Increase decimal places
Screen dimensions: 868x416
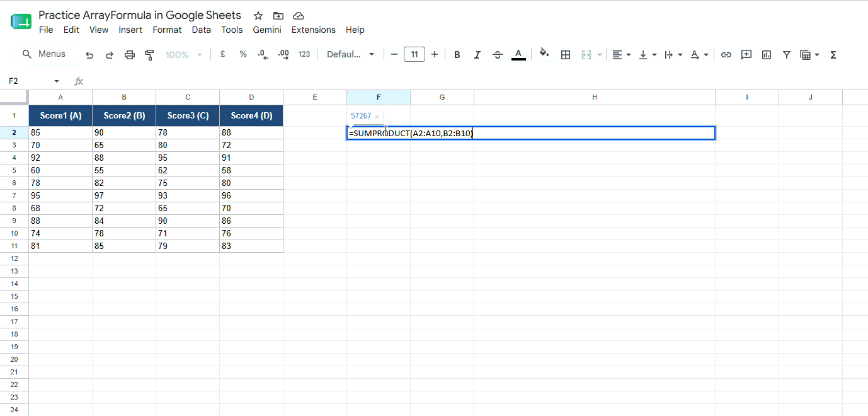pyautogui.click(x=283, y=55)
